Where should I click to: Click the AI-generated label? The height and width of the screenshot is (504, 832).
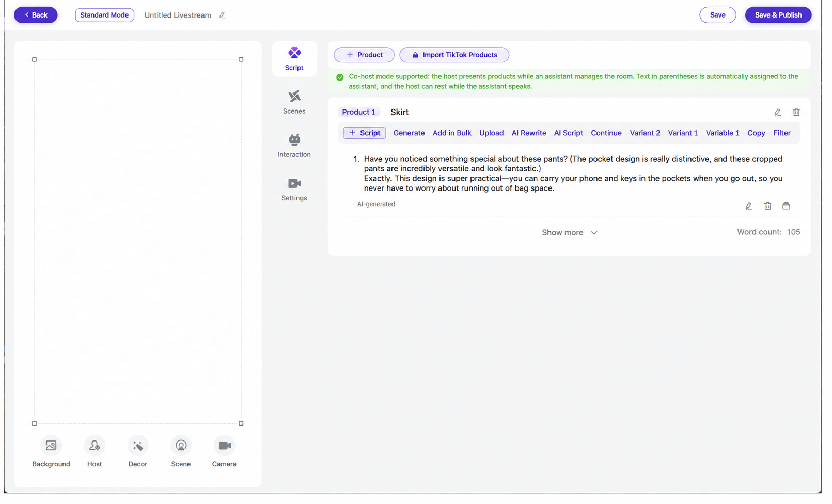coord(376,204)
